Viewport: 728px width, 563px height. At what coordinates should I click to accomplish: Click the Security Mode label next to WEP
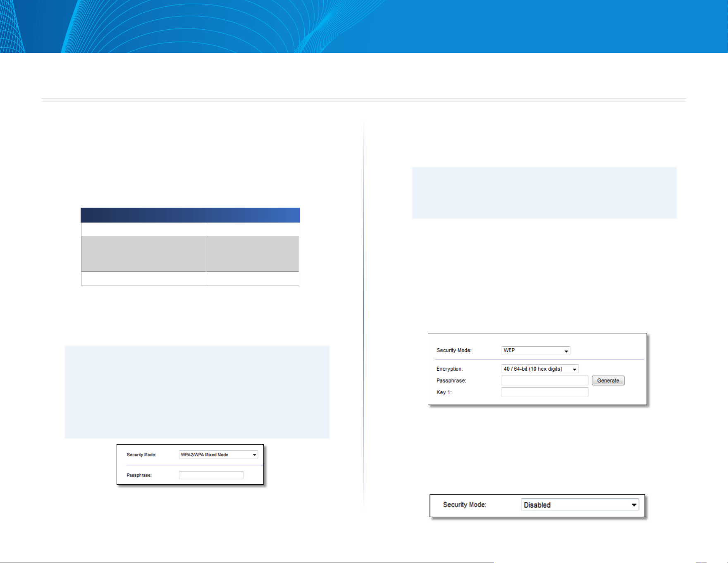point(454,350)
